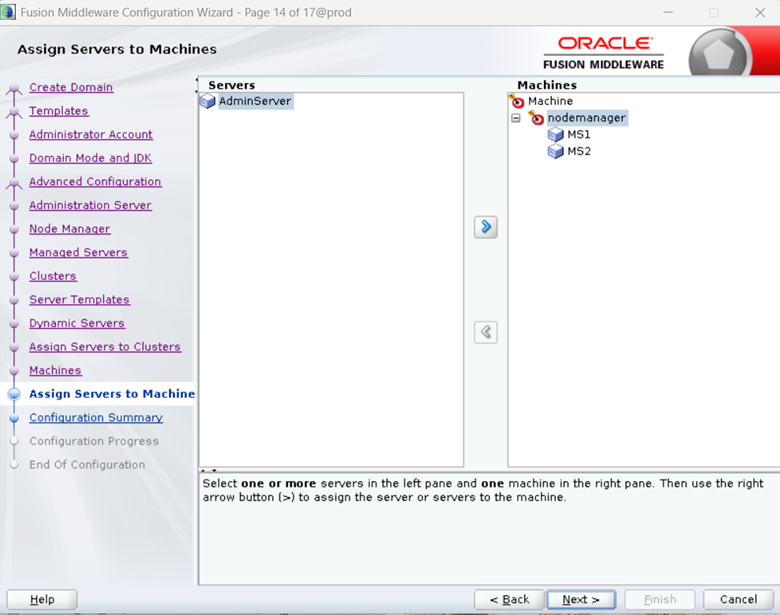The image size is (780, 615).
Task: Select AdminServer in the Servers pane
Action: pyautogui.click(x=255, y=101)
